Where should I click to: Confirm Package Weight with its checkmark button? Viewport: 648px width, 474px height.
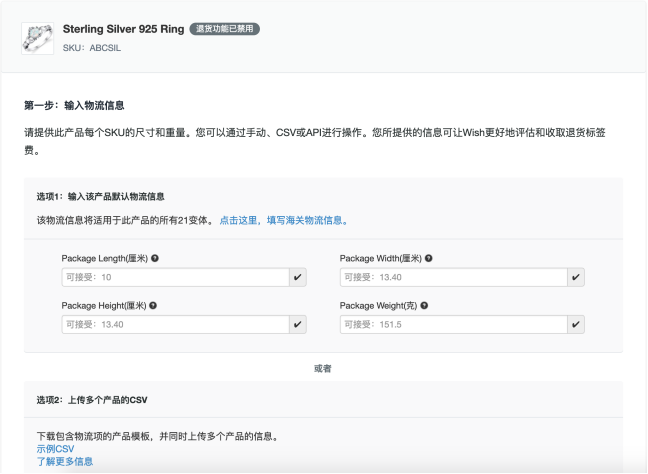(576, 325)
